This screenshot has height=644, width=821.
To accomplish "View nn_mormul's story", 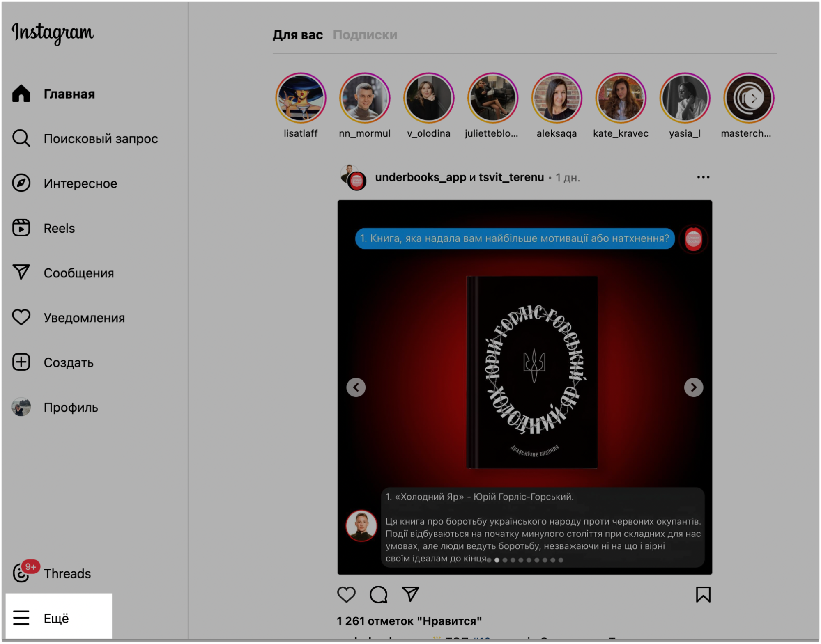I will coord(365,98).
